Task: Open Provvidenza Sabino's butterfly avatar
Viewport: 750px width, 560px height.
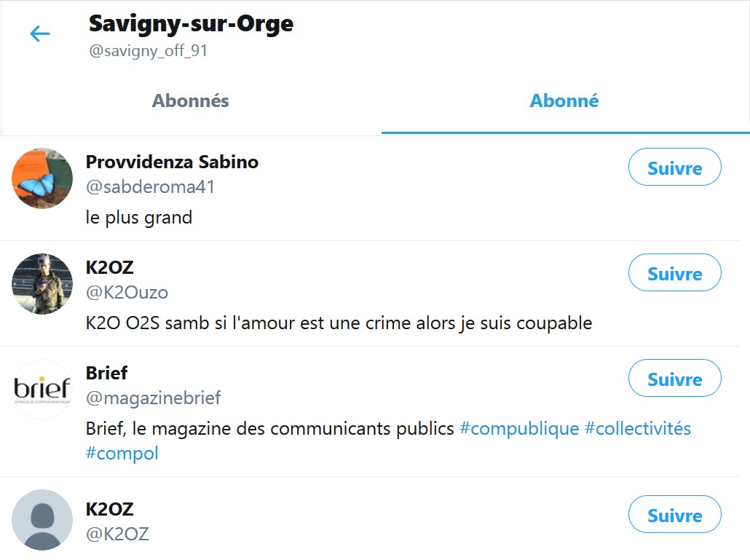Action: [42, 178]
